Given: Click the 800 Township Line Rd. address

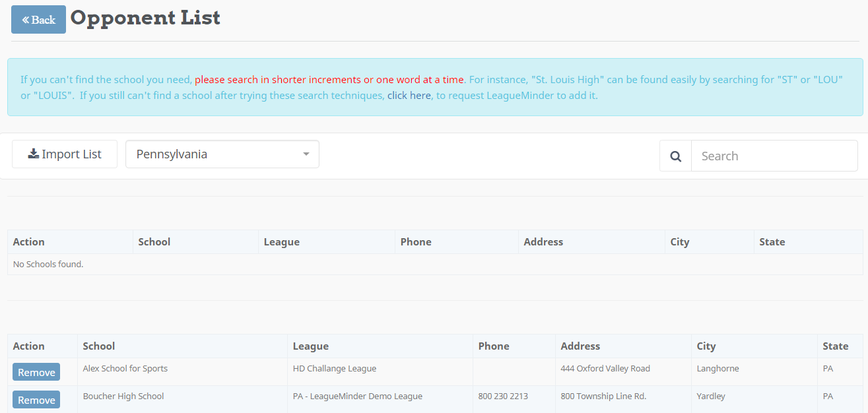Looking at the screenshot, I should pos(603,397).
